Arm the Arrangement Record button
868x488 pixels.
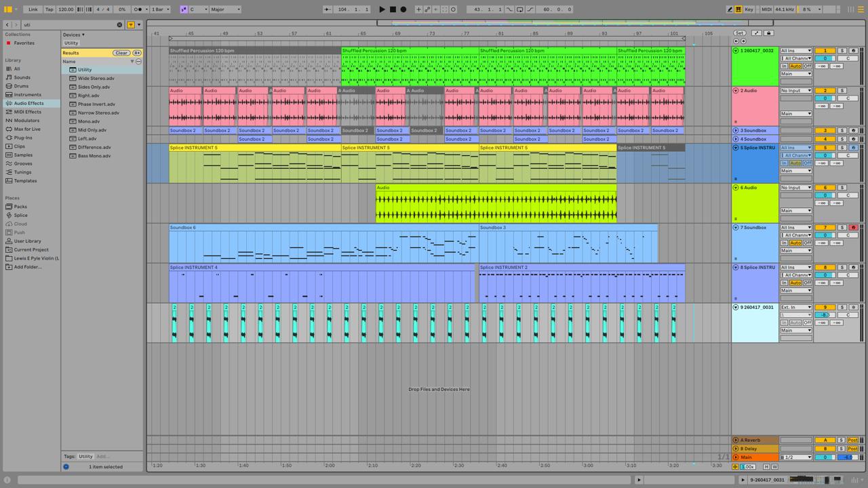pos(403,9)
